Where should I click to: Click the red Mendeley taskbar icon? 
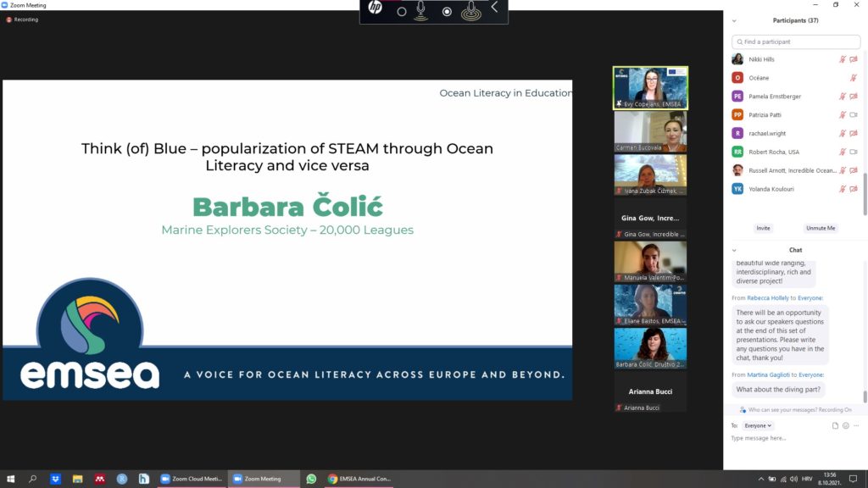click(100, 479)
